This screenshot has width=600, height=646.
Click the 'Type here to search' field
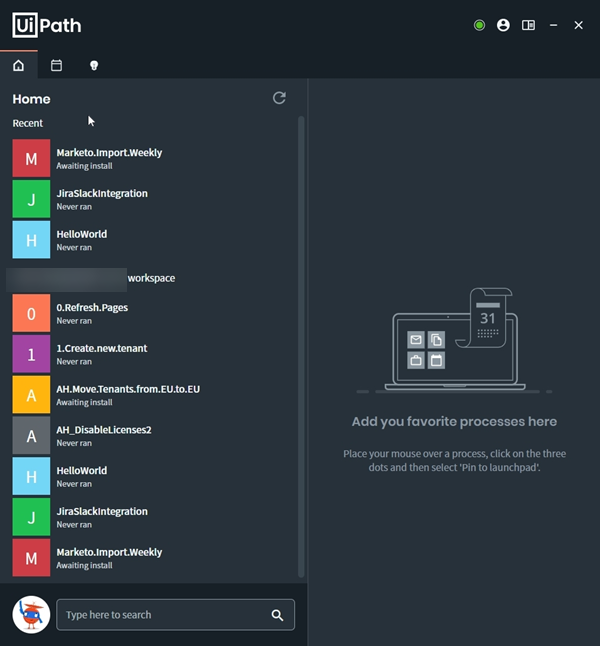pyautogui.click(x=165, y=615)
